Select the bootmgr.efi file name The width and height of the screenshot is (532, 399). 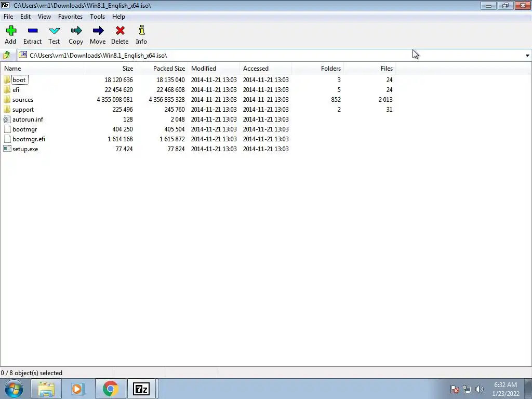29,139
